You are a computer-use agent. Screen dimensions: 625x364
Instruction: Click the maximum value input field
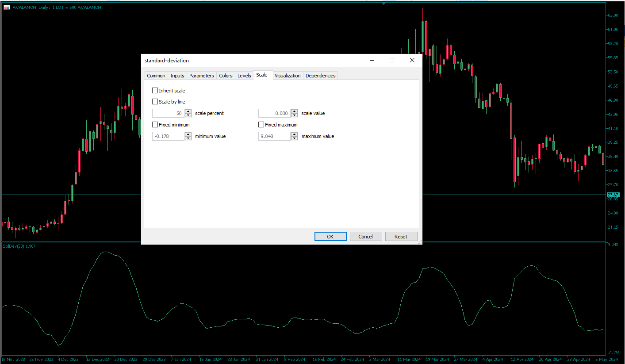pos(274,136)
